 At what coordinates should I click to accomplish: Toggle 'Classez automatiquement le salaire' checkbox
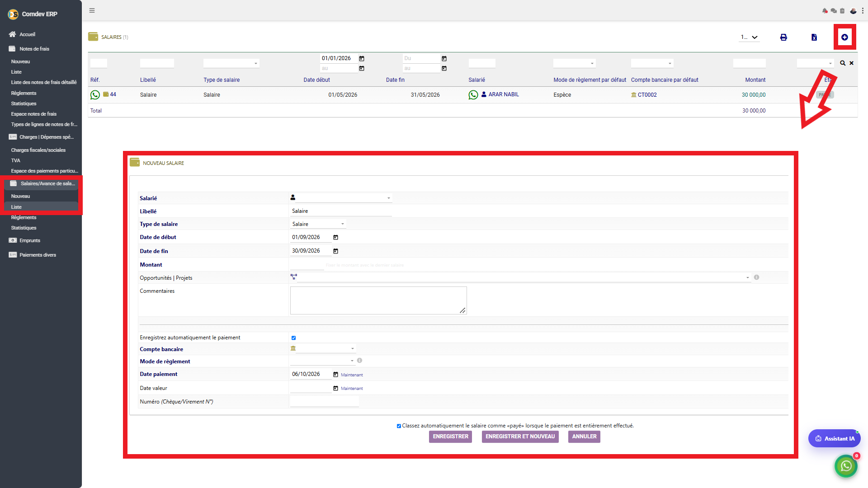399,426
